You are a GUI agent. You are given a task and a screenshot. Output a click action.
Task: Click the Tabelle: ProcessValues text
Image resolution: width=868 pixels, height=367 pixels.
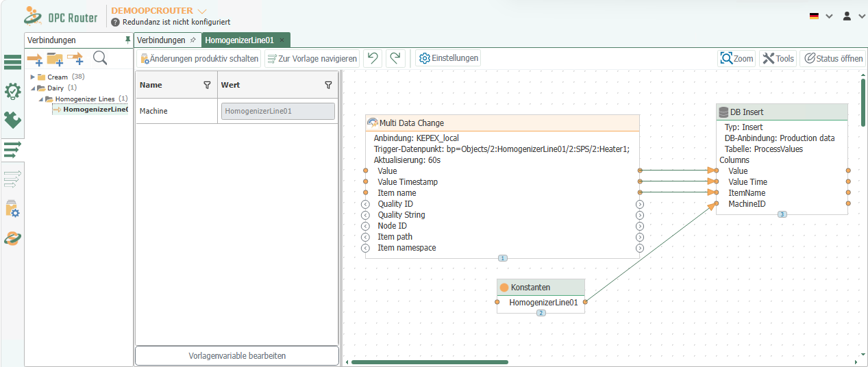click(x=764, y=149)
